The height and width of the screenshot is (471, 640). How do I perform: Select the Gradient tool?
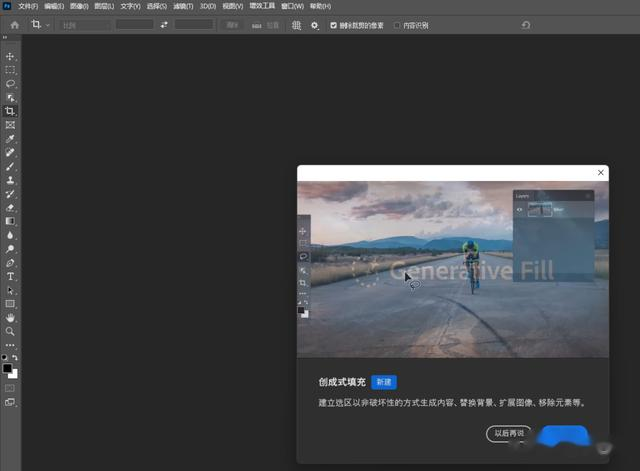[x=10, y=221]
